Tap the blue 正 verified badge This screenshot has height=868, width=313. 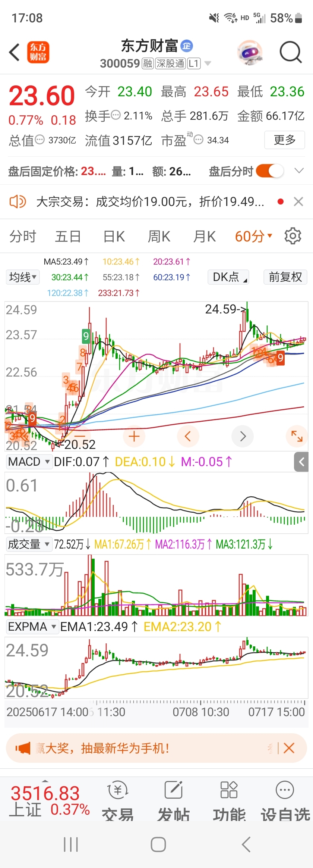click(187, 46)
